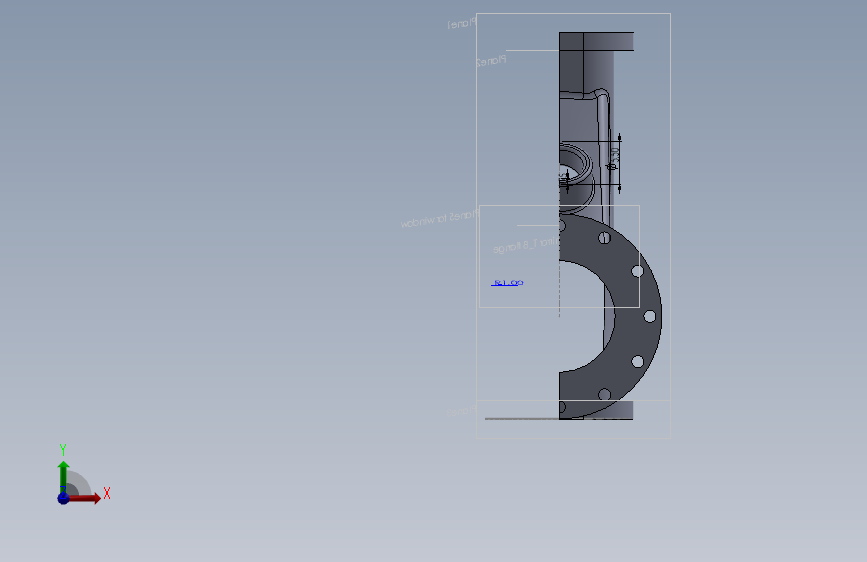Select the faint Plane3 label near the bottom
This screenshot has width=867, height=562.
[461, 411]
